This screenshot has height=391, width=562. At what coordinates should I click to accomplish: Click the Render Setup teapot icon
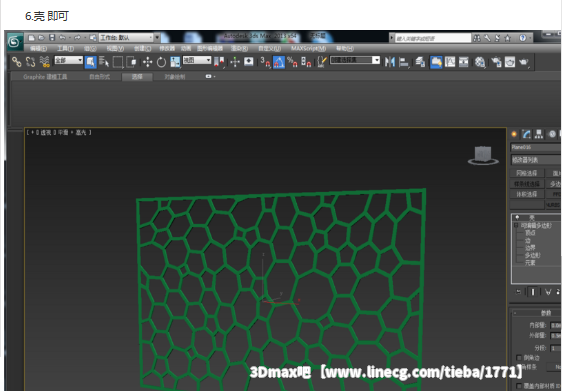(496, 62)
